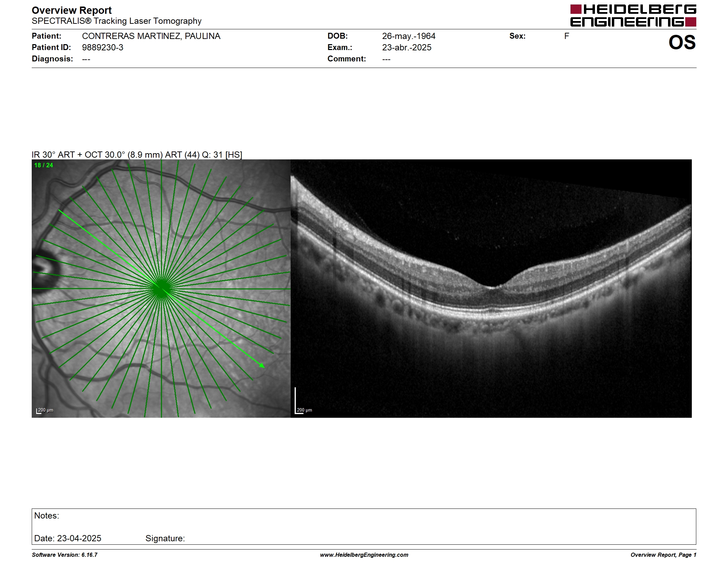Click 'Software Version: 6.16.7' footer text

click(64, 555)
